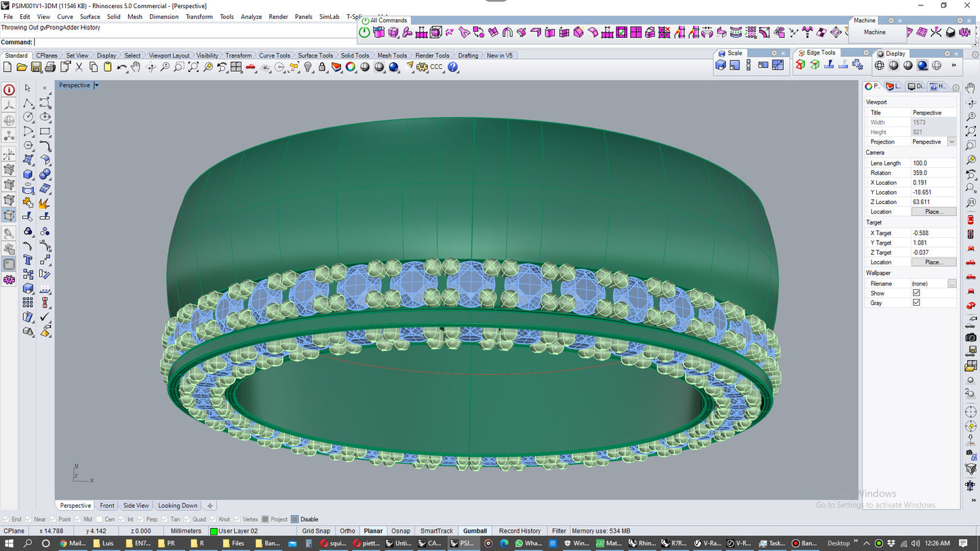Click the Undo arrow icon

[x=121, y=67]
